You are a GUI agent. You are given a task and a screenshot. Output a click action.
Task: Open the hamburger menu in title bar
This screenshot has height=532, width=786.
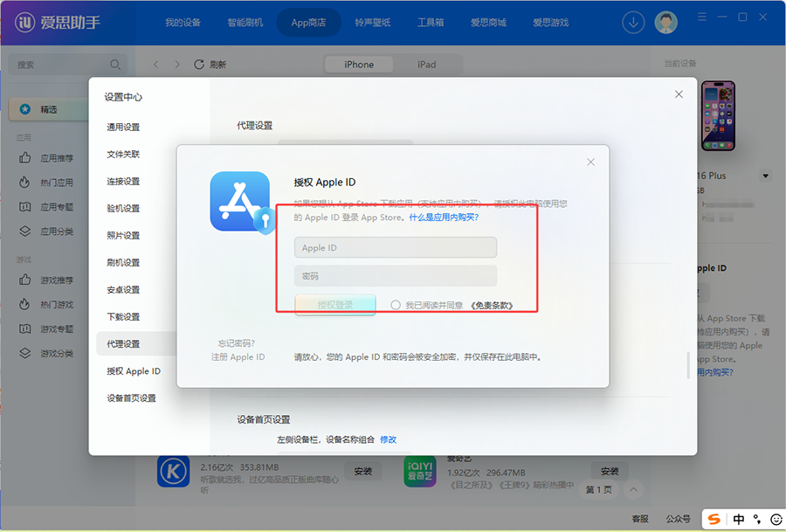click(702, 17)
